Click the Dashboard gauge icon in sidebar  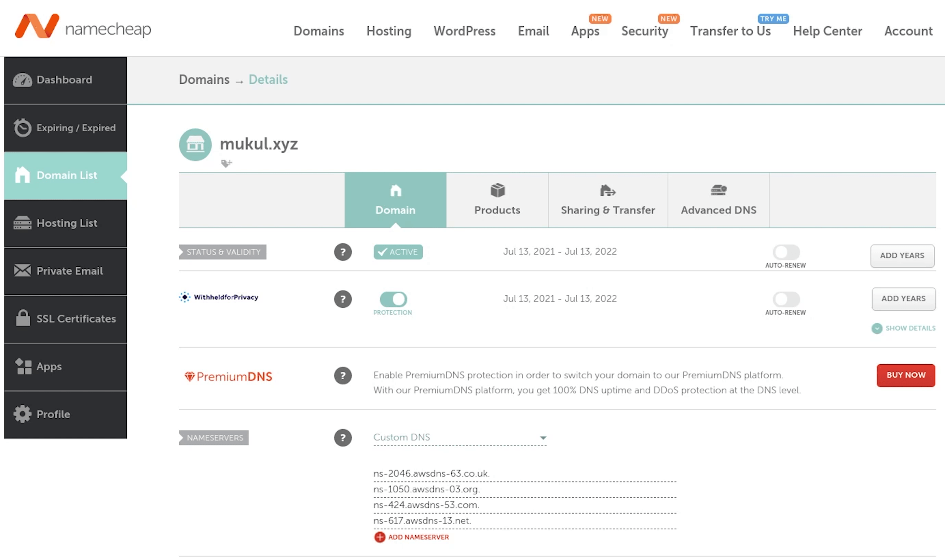[x=22, y=80]
